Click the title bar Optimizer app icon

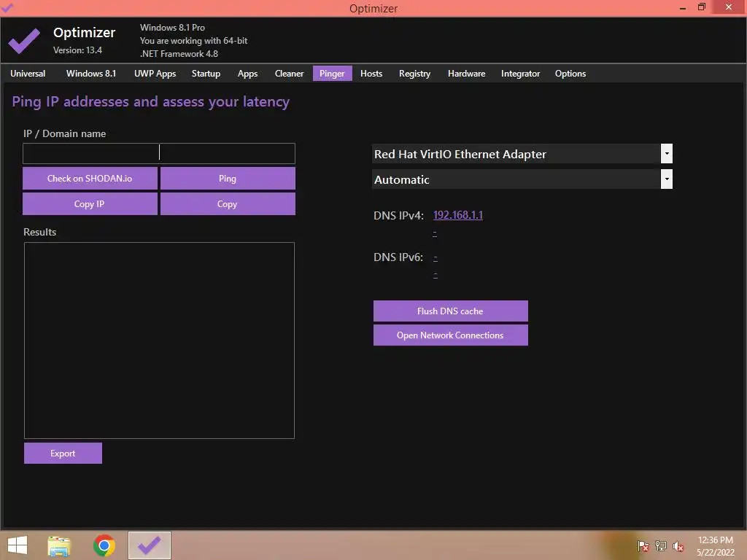[x=7, y=7]
